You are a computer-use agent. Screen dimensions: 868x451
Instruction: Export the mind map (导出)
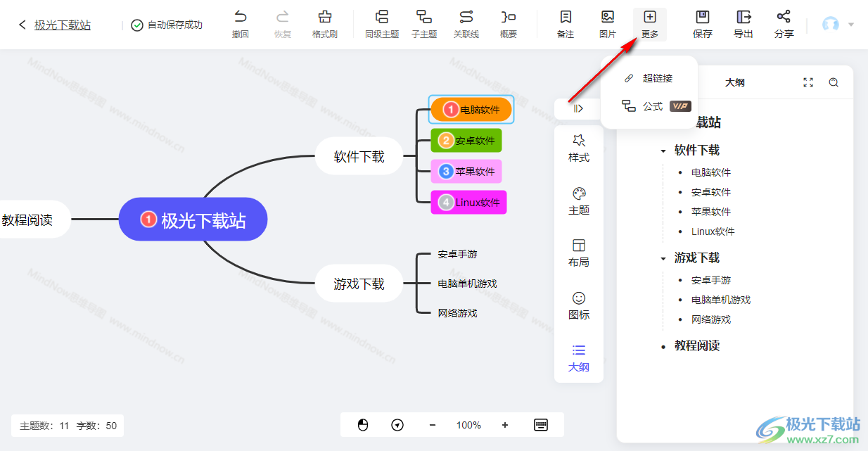click(743, 24)
